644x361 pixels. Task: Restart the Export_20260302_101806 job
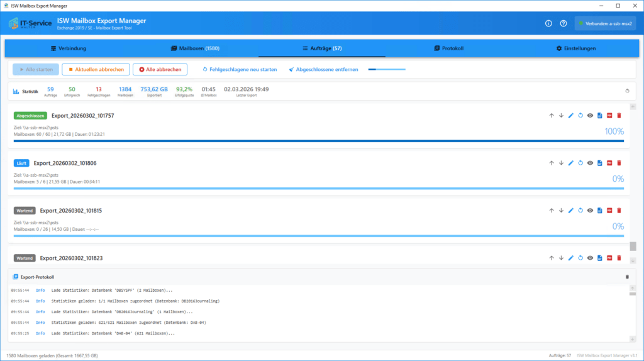(x=580, y=163)
